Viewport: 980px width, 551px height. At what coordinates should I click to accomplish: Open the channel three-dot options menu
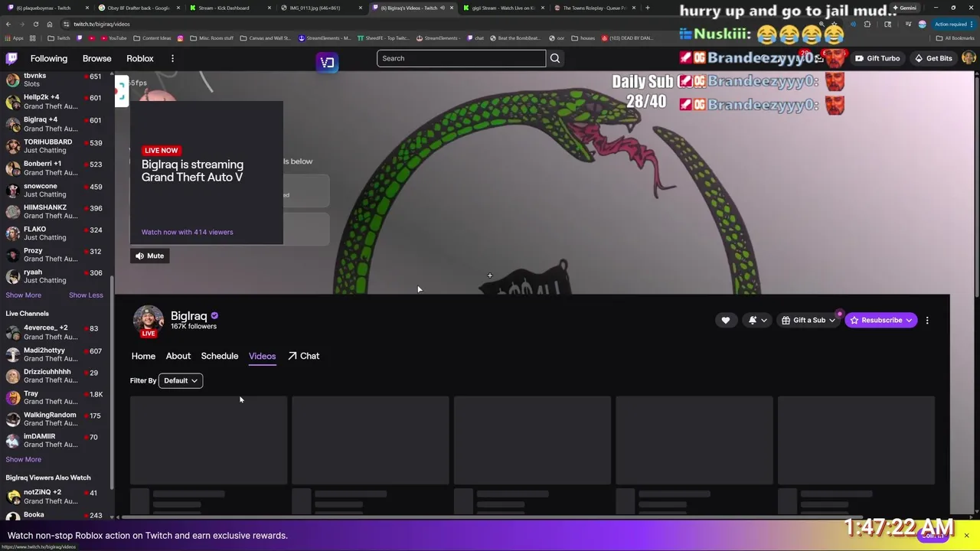coord(927,320)
